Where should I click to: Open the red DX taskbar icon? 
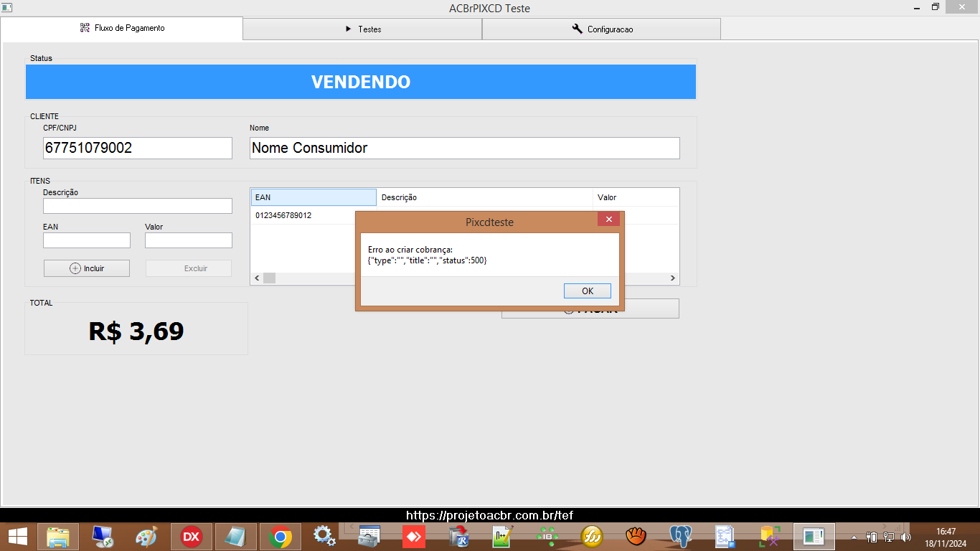191,536
